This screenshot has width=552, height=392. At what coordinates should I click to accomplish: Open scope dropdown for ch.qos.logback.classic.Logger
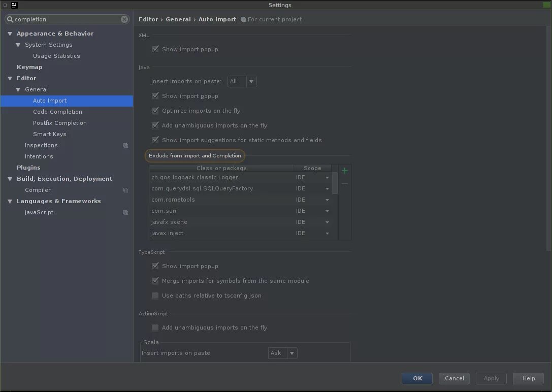327,178
